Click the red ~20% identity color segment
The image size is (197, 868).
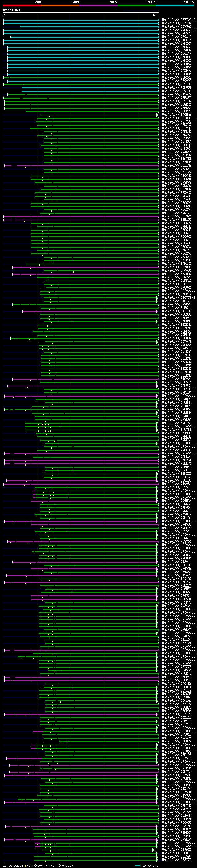(x=22, y=6)
